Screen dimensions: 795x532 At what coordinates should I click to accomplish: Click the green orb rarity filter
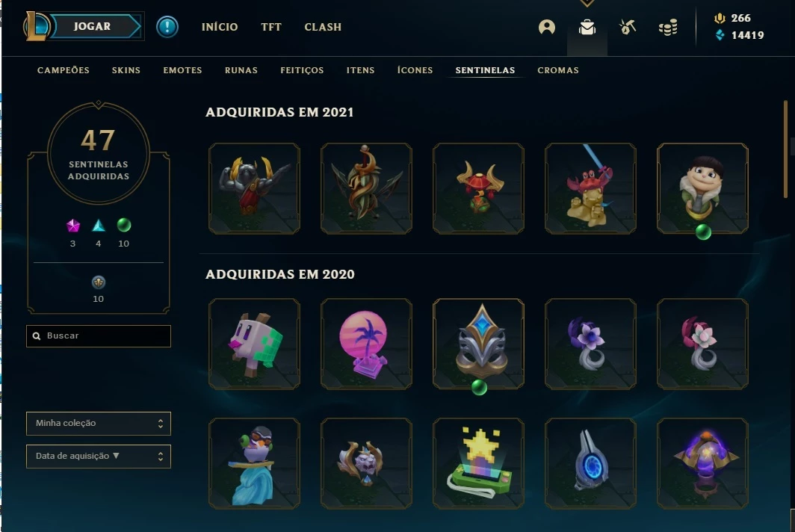[x=124, y=225]
